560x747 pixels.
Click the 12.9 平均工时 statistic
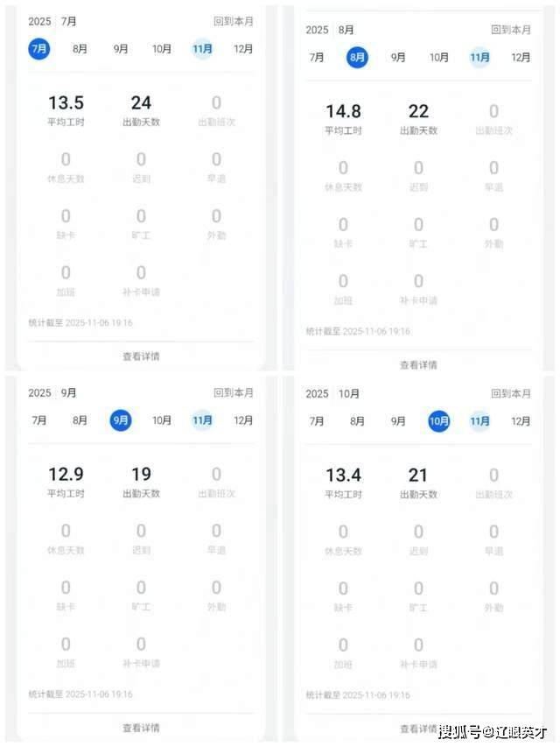point(66,482)
